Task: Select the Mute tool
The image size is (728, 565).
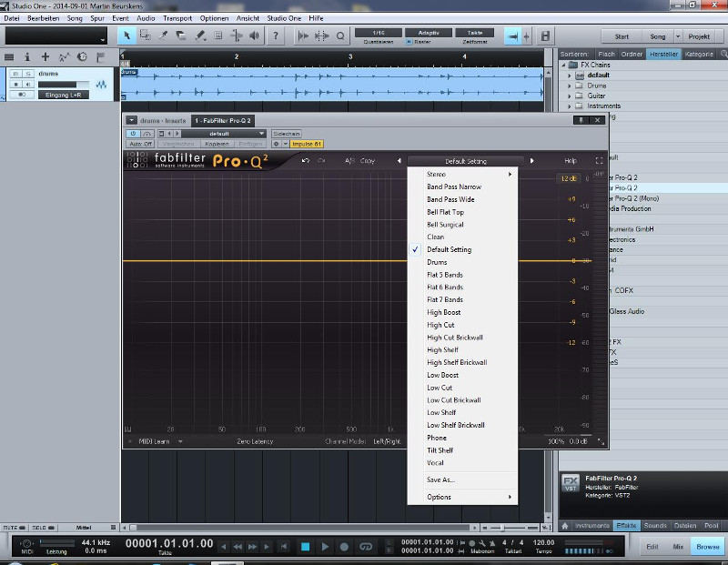Action: coord(217,35)
